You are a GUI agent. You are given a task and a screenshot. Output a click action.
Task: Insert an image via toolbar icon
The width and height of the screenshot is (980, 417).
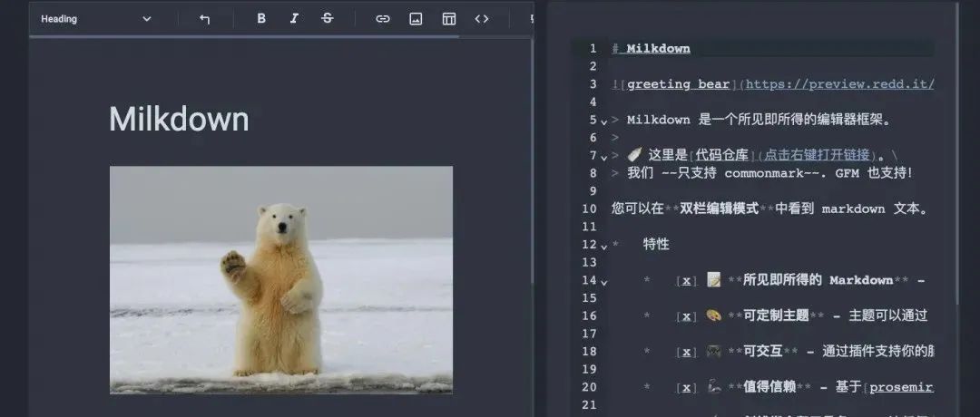416,19
